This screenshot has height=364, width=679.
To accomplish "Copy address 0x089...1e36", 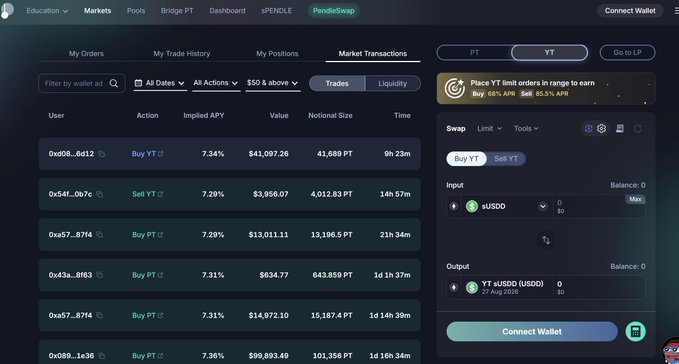I will [x=101, y=356].
